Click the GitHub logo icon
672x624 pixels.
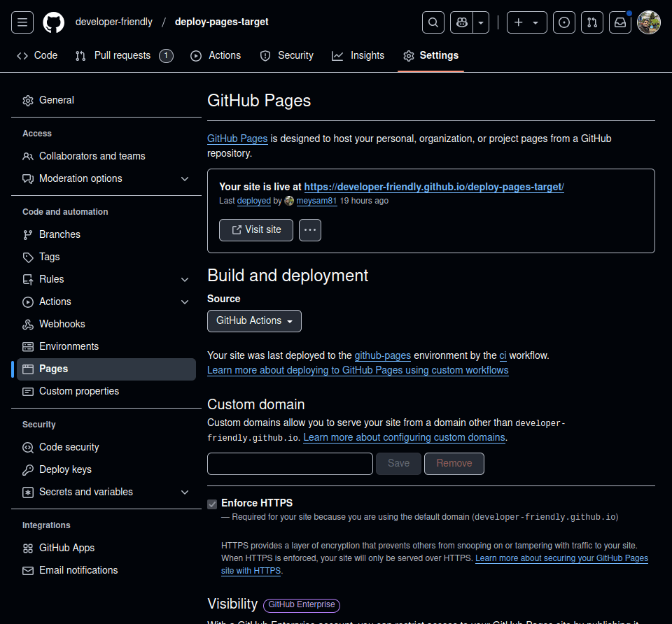click(54, 22)
